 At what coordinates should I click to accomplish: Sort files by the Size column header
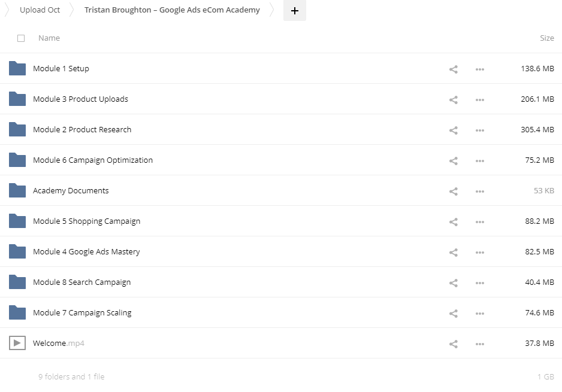tap(546, 38)
